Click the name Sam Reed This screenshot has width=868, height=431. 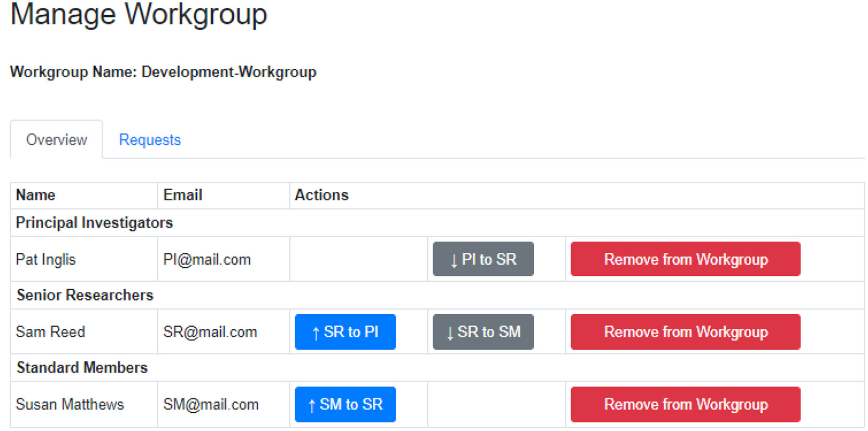(51, 332)
